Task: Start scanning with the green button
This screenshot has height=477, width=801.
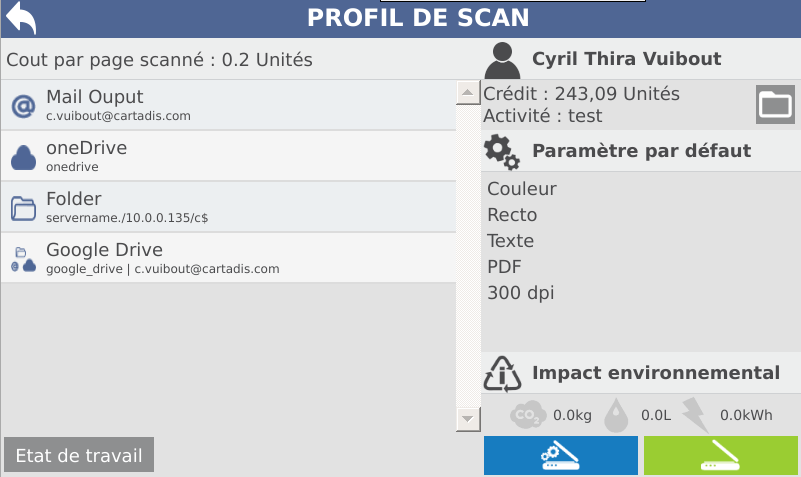Action: click(720, 455)
